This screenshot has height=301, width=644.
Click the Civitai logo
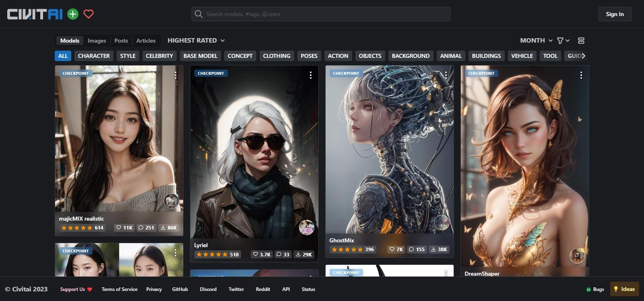[x=35, y=14]
